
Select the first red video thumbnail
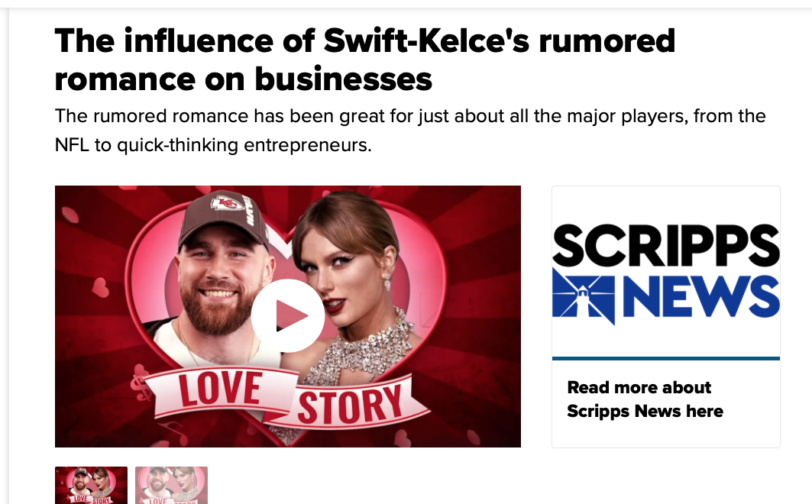point(91,485)
